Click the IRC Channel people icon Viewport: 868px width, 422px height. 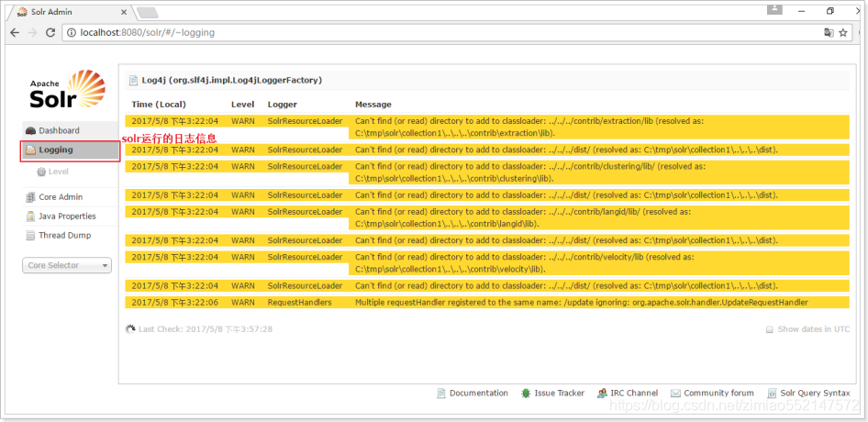602,394
